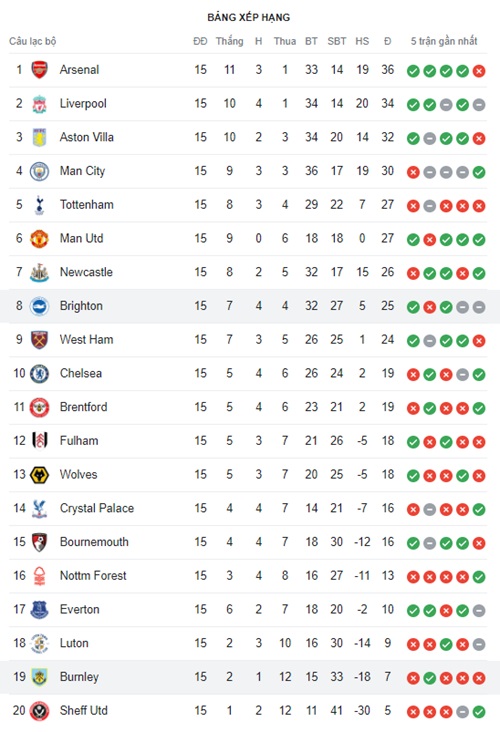500x732 pixels.
Task: Click the Liverpool club crest
Action: click(x=39, y=104)
